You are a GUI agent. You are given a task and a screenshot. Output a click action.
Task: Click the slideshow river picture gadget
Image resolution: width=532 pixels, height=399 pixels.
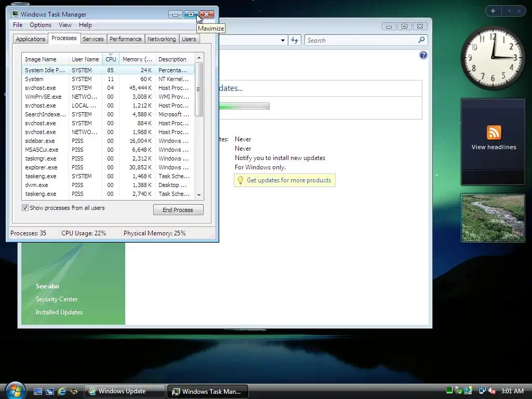click(x=493, y=218)
